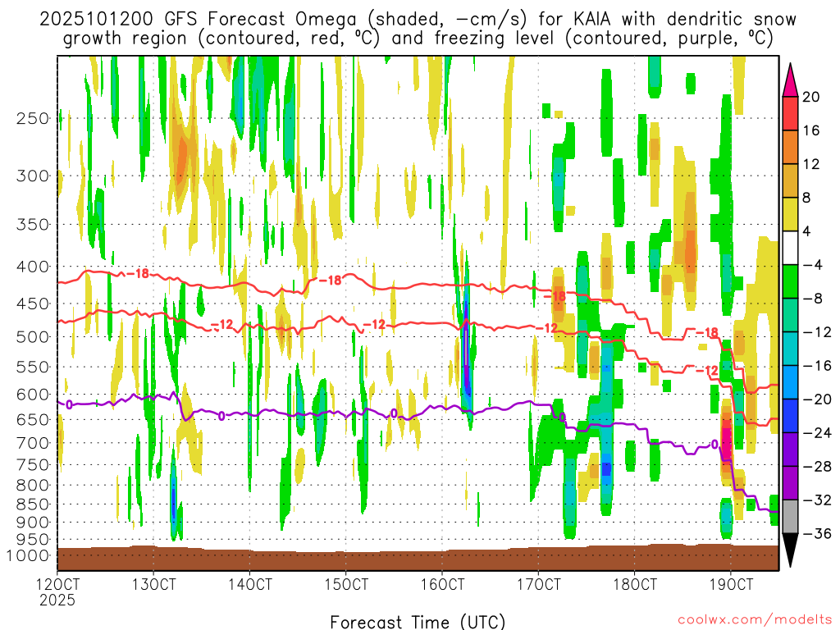Click the second title line mentioning freezing level
Image resolution: width=840 pixels, height=630 pixels.
tap(418, 39)
